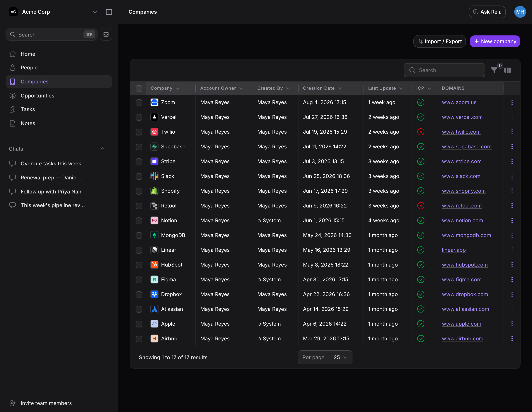Open Tasks in sidebar

pyautogui.click(x=59, y=109)
